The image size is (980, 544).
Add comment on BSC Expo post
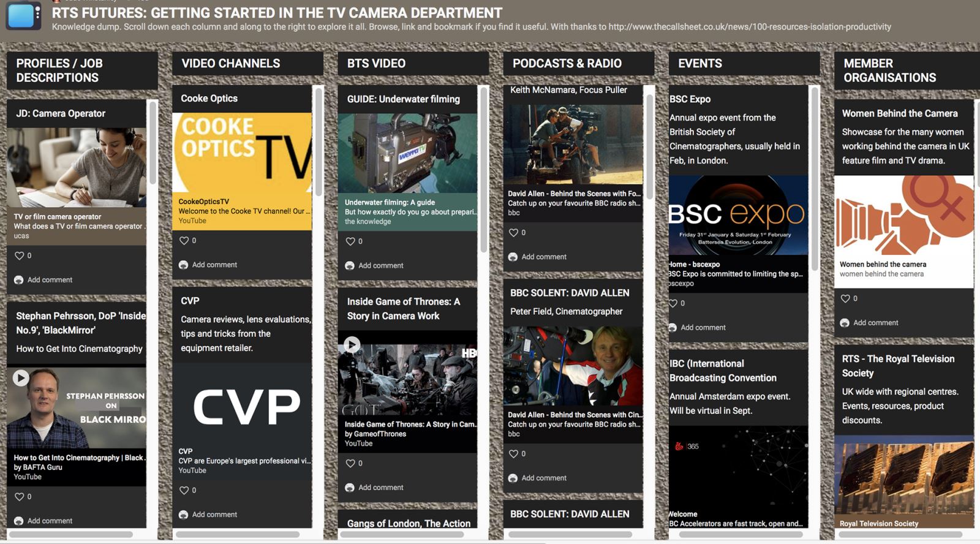click(703, 328)
